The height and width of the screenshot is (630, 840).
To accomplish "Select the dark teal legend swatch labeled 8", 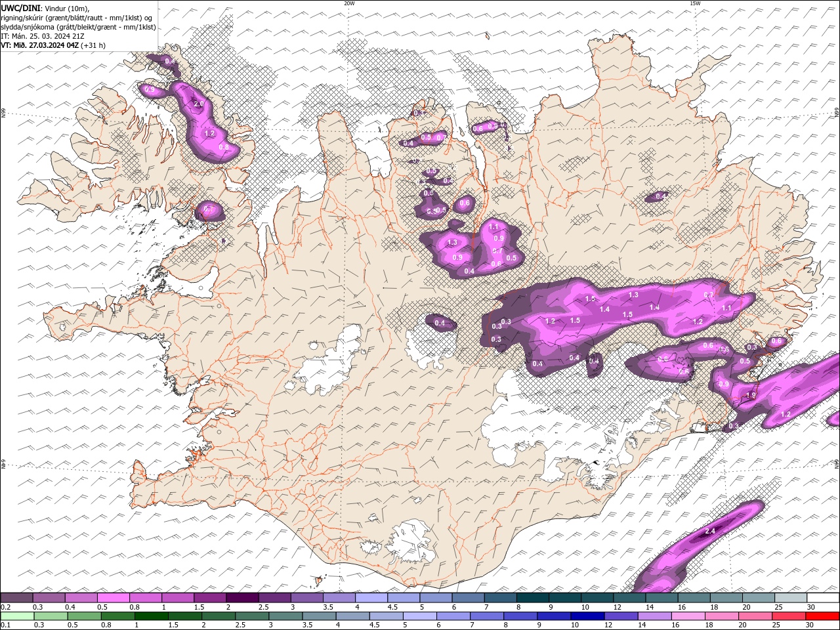I will point(532,598).
